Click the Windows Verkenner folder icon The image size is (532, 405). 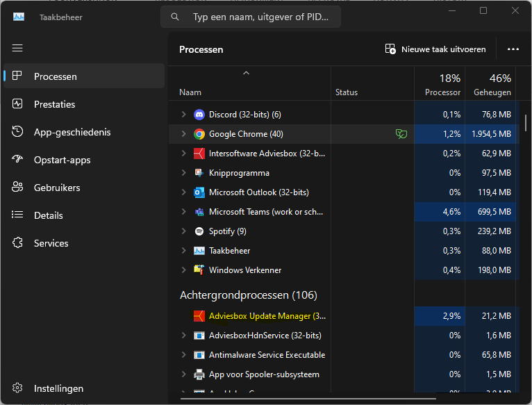point(199,270)
